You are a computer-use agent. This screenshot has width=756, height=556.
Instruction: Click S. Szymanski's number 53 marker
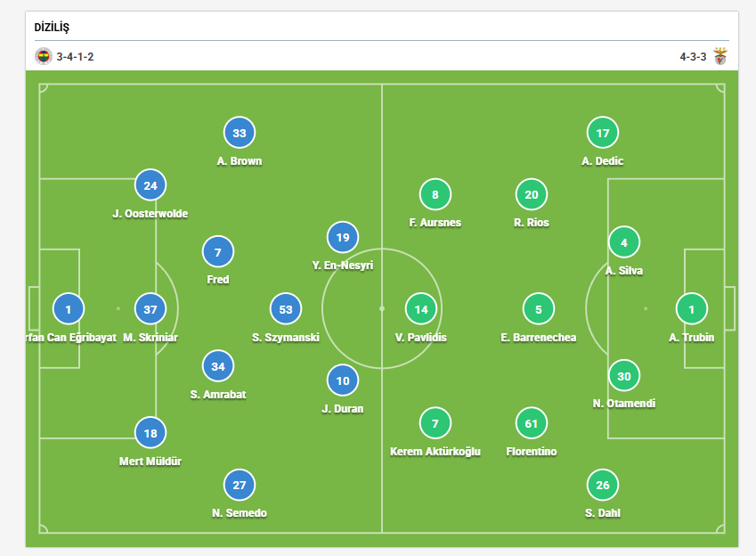(x=286, y=309)
